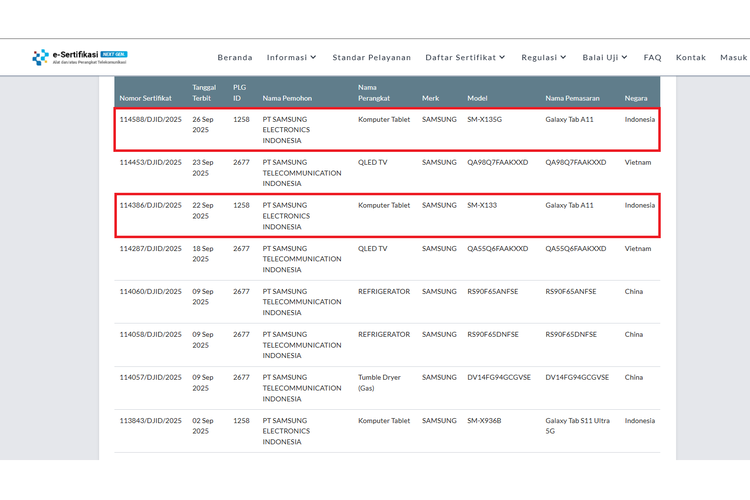Open the Beranda menu item
Viewport: 750px width, 500px height.
tap(235, 57)
